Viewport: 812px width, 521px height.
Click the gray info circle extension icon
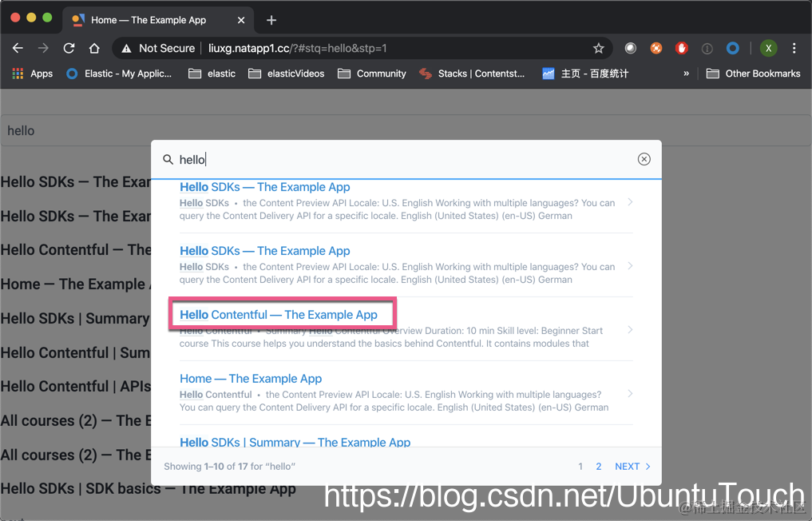pyautogui.click(x=707, y=48)
